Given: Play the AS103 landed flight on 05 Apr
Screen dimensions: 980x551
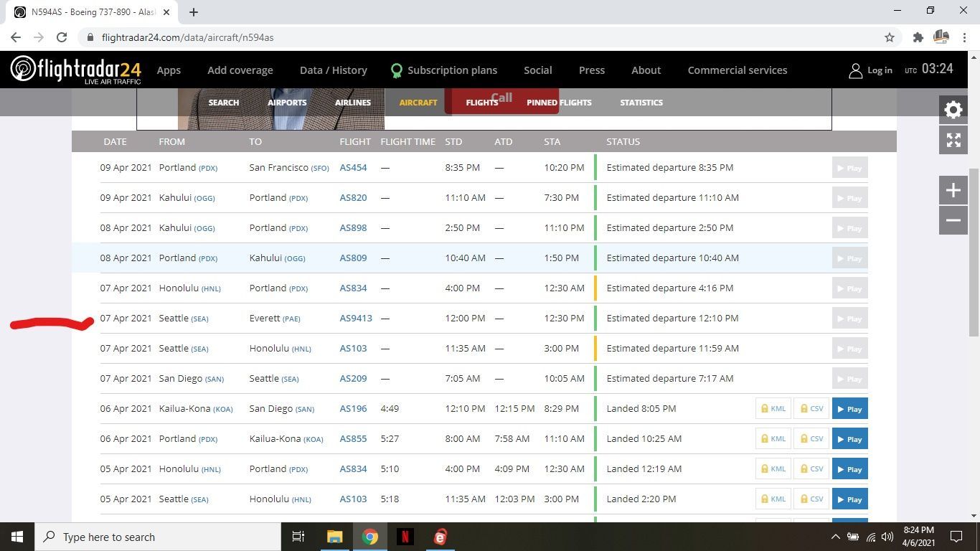Looking at the screenshot, I should [x=849, y=499].
